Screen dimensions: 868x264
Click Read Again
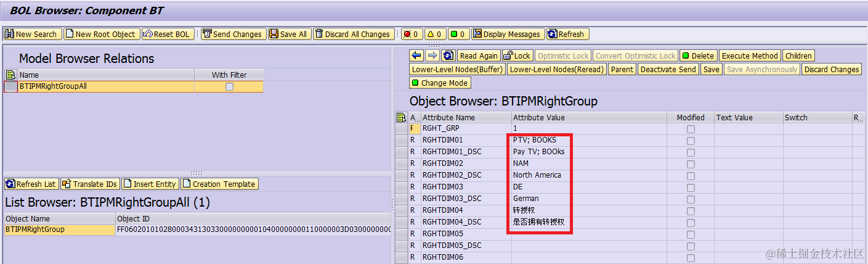pyautogui.click(x=479, y=56)
